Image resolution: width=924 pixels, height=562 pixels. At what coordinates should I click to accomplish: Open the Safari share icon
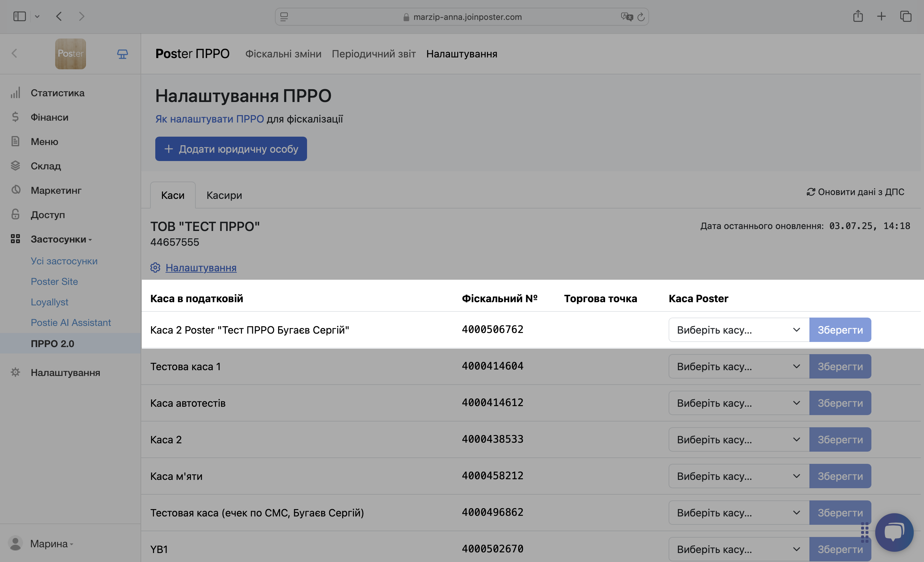point(858,16)
